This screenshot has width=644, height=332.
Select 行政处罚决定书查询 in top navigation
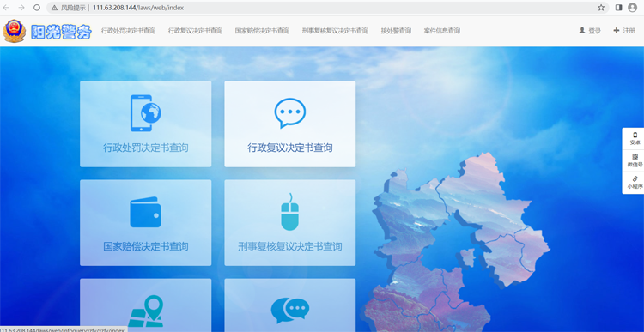click(129, 31)
